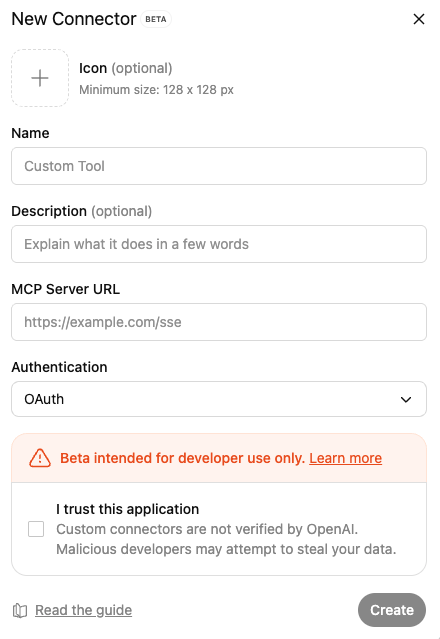Open the Read the guide link

84,610
